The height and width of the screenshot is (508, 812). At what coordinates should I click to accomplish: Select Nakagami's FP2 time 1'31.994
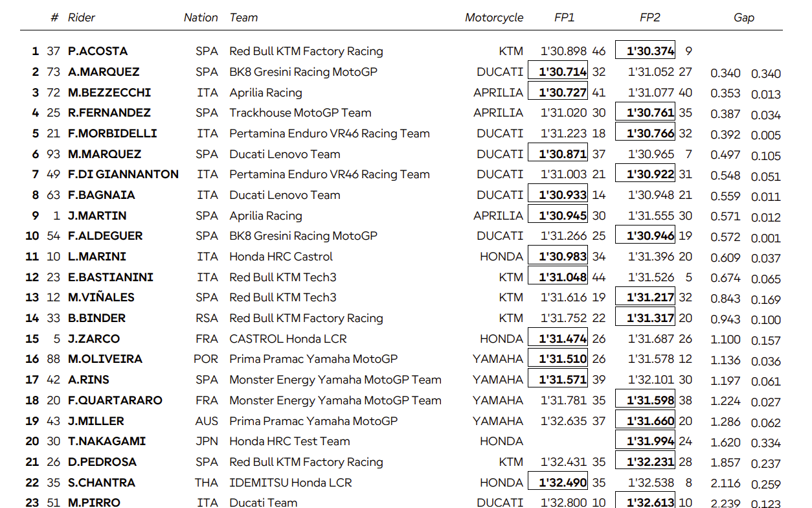pyautogui.click(x=645, y=441)
